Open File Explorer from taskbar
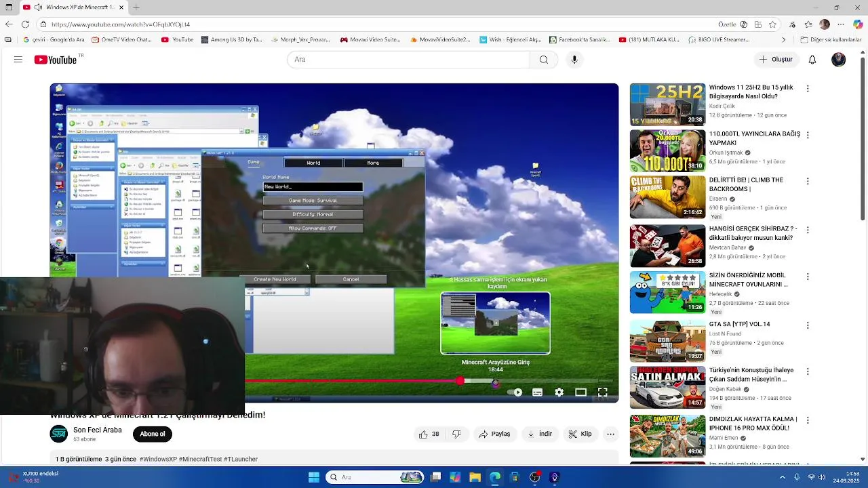 click(x=475, y=477)
